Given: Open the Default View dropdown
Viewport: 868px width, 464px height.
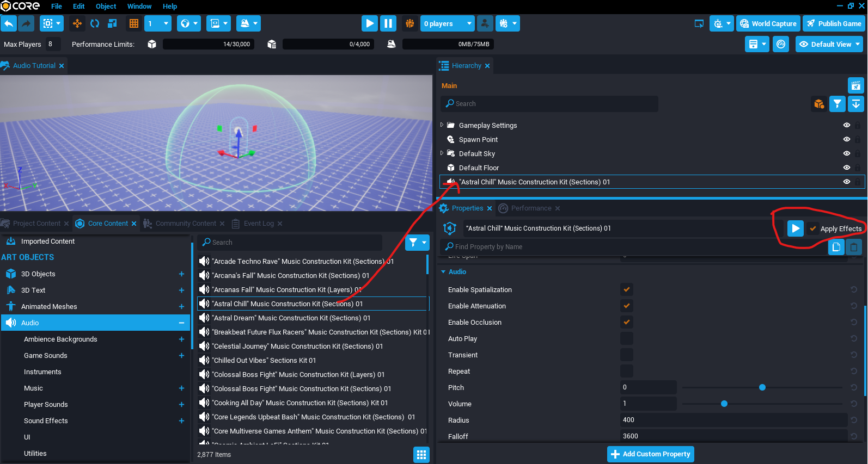Looking at the screenshot, I should point(829,44).
